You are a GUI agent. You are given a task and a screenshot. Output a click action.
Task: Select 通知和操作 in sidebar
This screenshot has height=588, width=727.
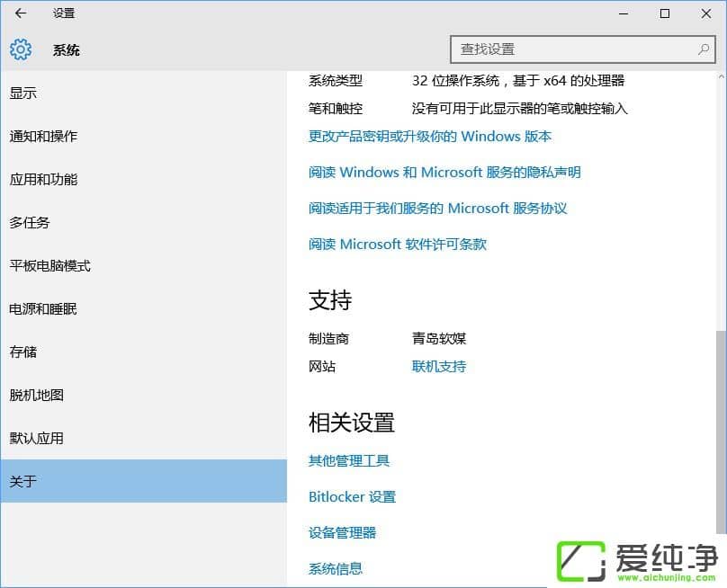pyautogui.click(x=43, y=137)
